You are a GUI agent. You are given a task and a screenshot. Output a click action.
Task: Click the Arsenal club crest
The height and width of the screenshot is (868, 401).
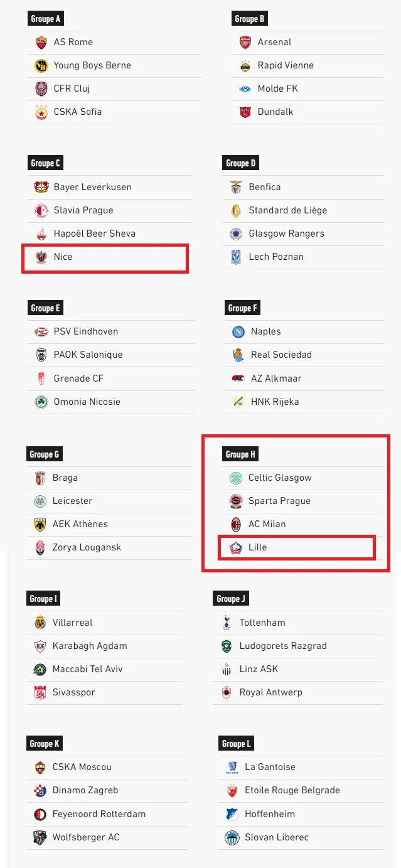tap(245, 42)
